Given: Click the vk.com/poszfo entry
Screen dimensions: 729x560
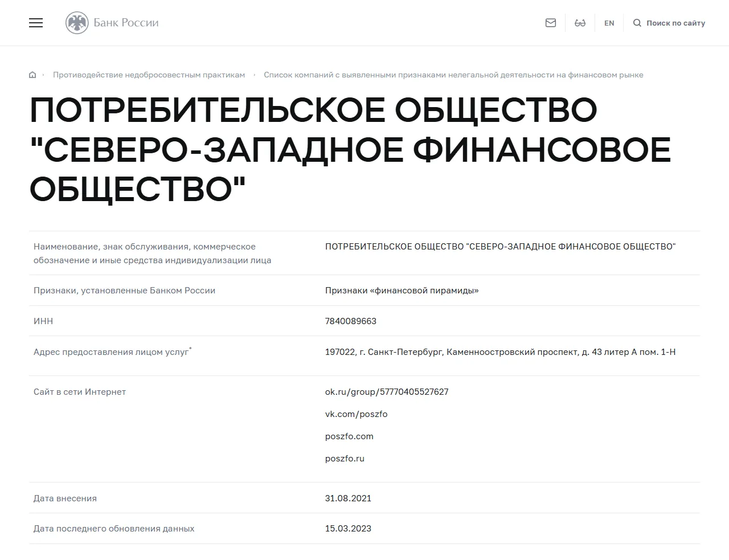Looking at the screenshot, I should pyautogui.click(x=357, y=414).
